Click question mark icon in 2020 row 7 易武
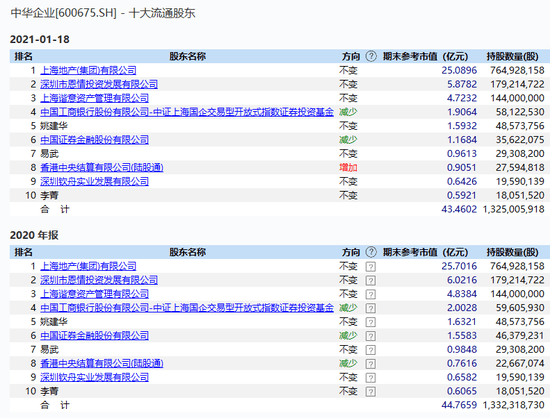This screenshot has height=418, width=550. coord(370,350)
